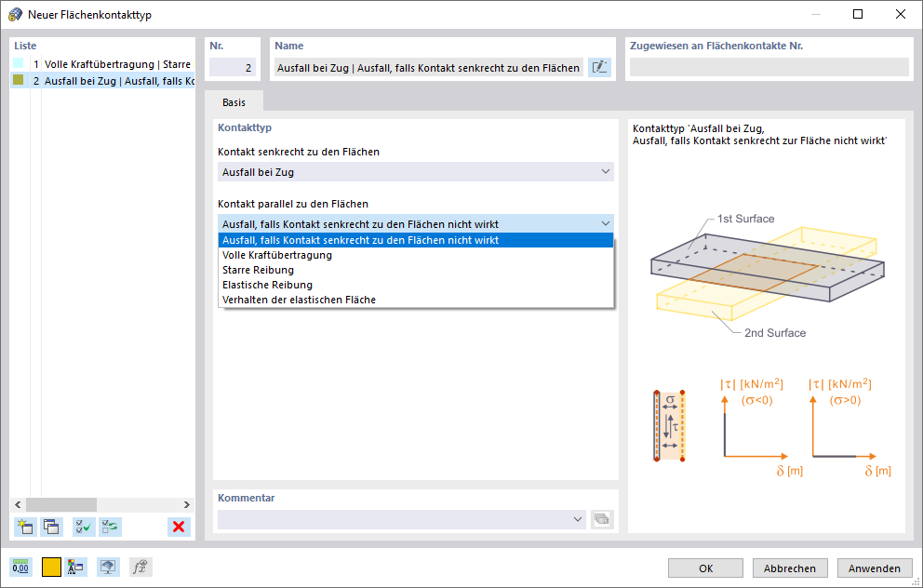This screenshot has height=588, width=923.
Task: Click the '2nd Surface' label in the diagram
Action: tap(775, 333)
